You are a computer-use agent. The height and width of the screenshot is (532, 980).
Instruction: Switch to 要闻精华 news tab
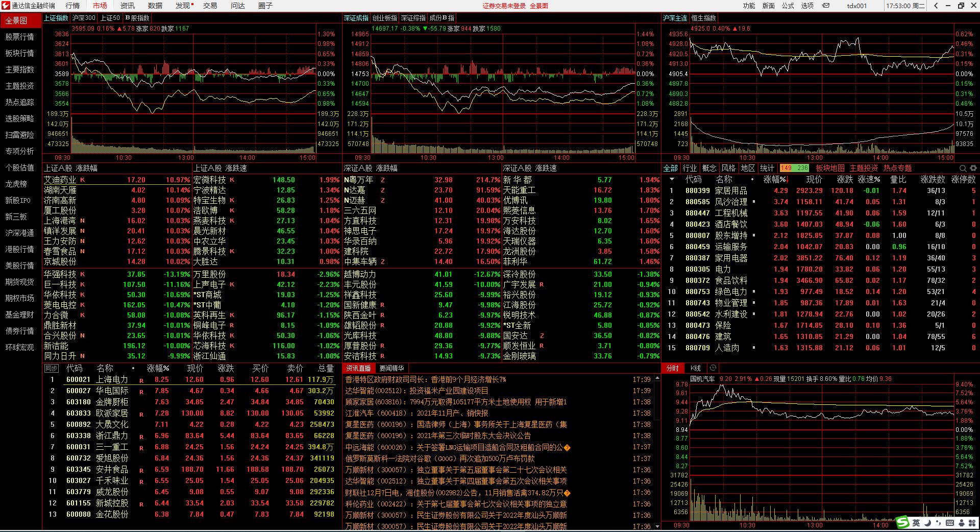(x=391, y=368)
